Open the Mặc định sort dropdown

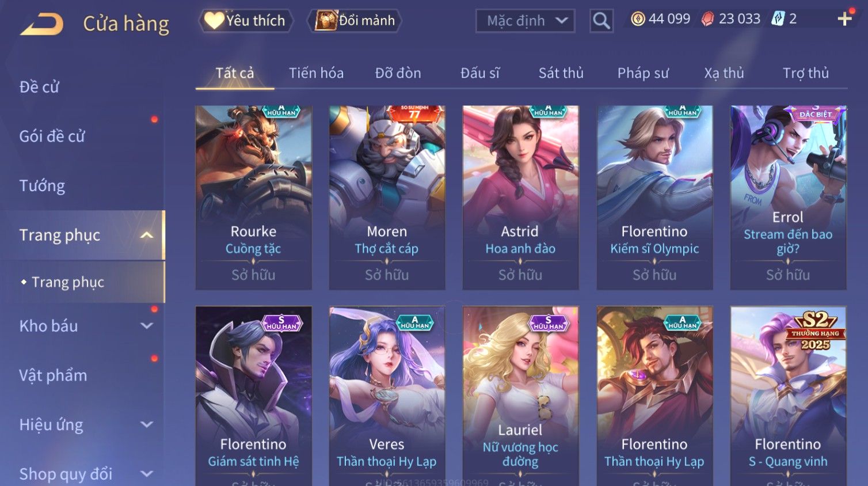point(525,21)
